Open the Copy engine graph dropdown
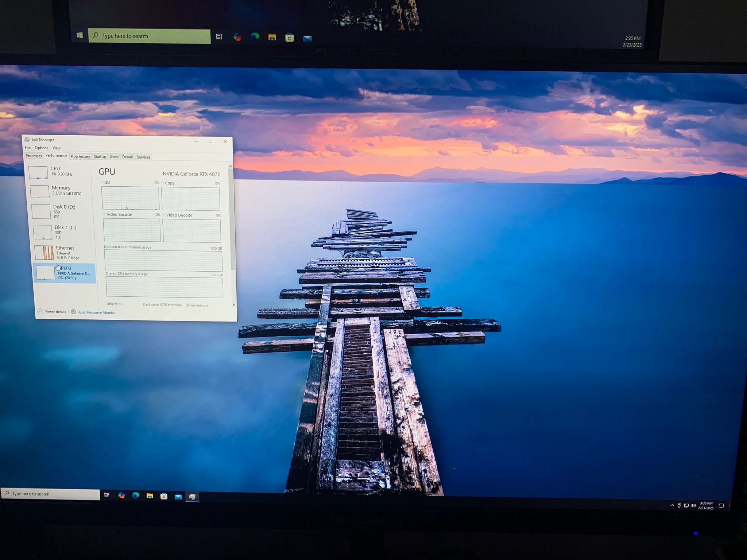 163,183
